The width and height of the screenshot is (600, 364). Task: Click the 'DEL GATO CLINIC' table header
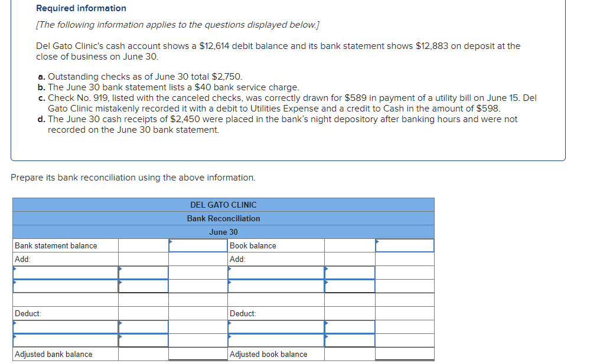point(223,205)
